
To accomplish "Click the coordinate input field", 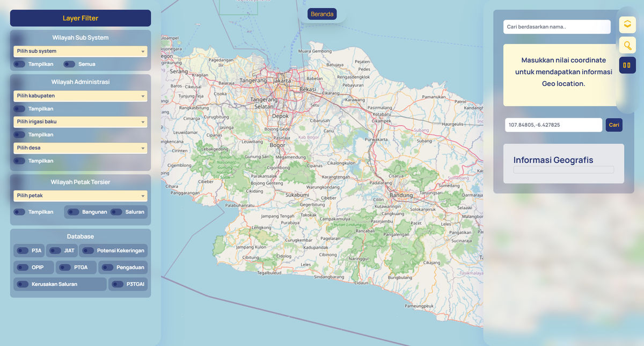I will [554, 125].
